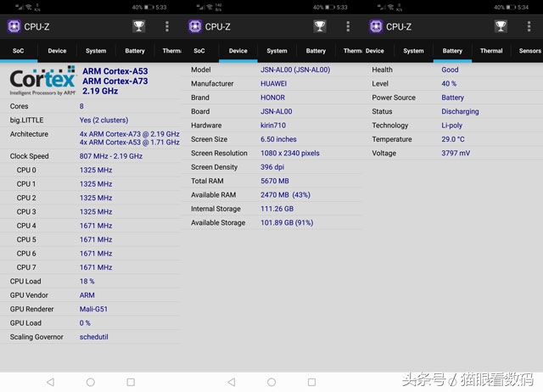The width and height of the screenshot is (543, 392).
Task: Open the three-dot overflow menu in the middle screen
Action: 348,26
